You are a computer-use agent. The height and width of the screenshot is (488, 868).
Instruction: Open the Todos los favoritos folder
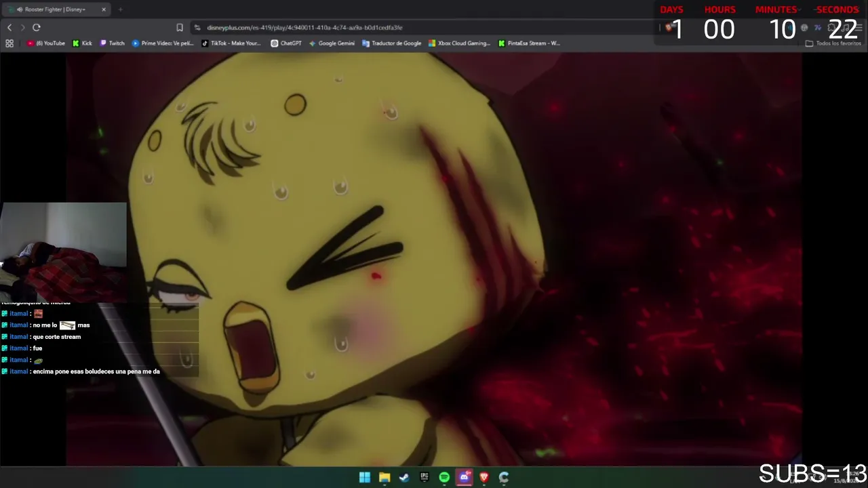point(833,43)
